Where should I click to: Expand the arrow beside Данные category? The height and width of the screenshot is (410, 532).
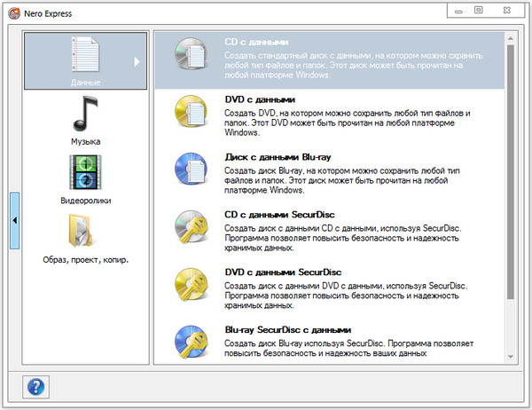[x=137, y=61]
